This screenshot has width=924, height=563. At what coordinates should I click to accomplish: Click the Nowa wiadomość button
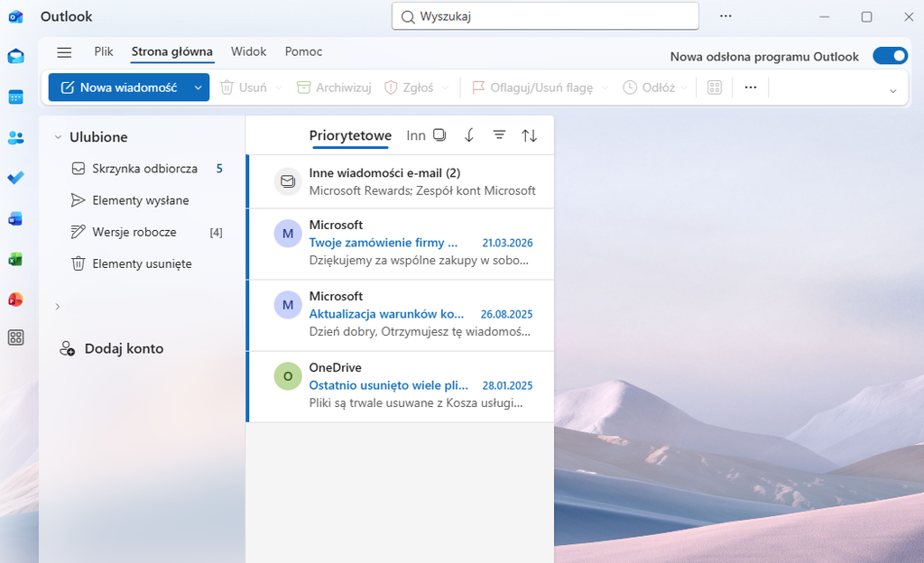[120, 88]
